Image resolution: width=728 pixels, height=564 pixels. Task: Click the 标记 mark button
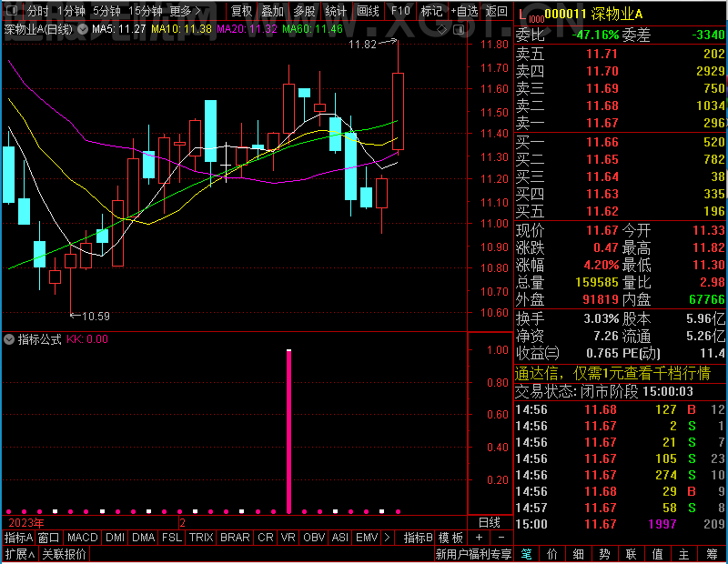pos(431,11)
